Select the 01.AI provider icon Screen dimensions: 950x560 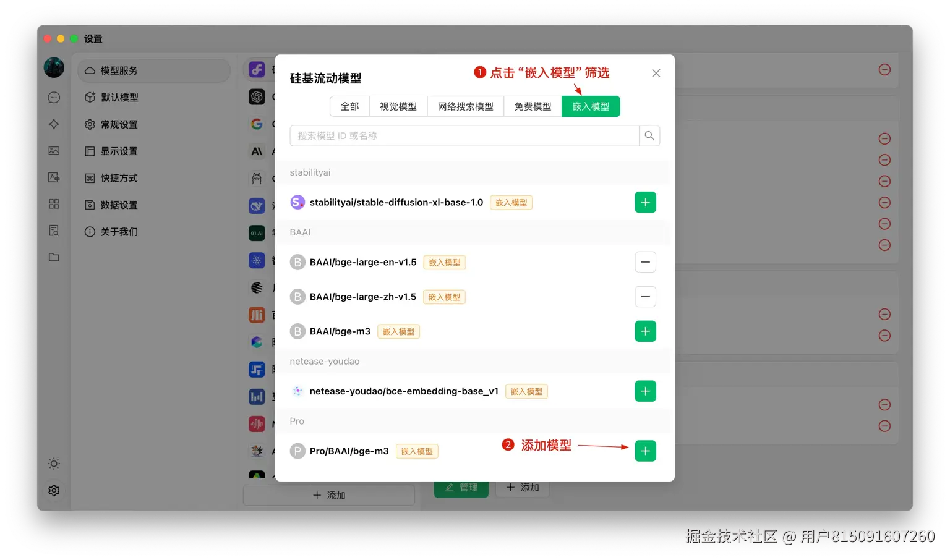click(257, 233)
